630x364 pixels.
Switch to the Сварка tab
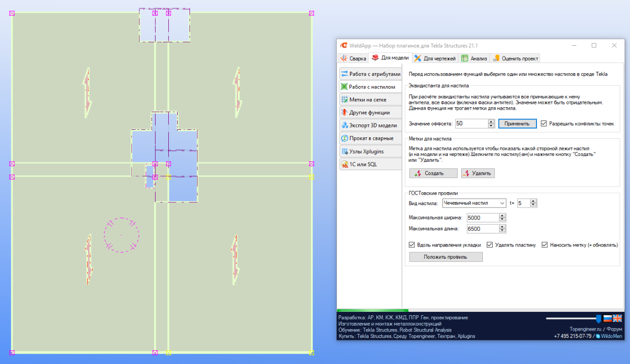coord(353,59)
